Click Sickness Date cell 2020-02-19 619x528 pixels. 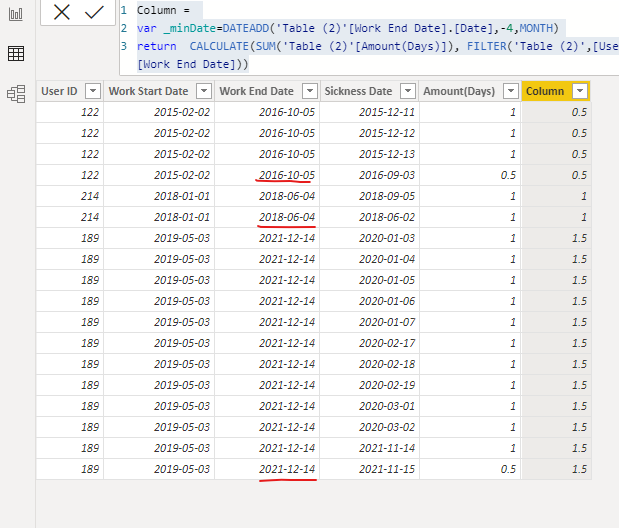point(370,385)
